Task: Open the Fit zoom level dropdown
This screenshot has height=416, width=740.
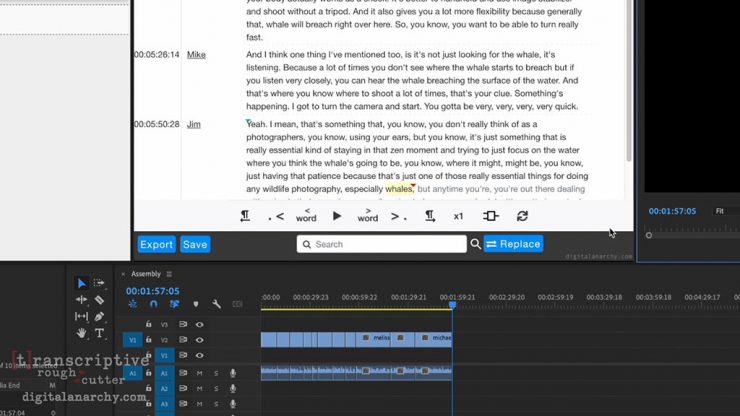Action: coord(721,211)
